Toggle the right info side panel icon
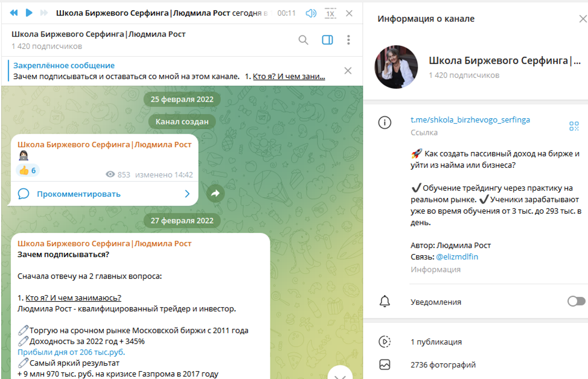 327,40
